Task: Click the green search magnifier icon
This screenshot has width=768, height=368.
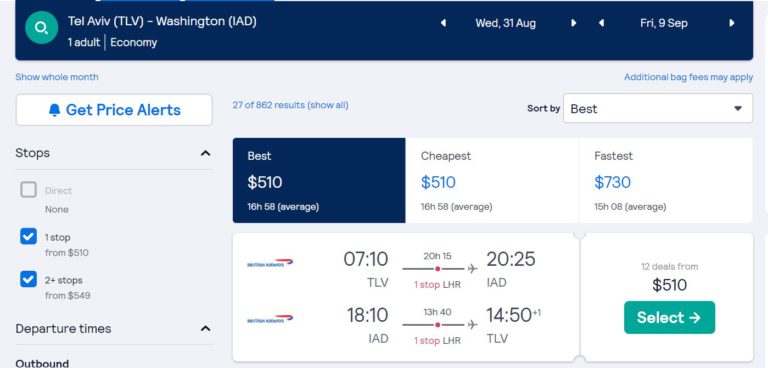Action: [42, 27]
